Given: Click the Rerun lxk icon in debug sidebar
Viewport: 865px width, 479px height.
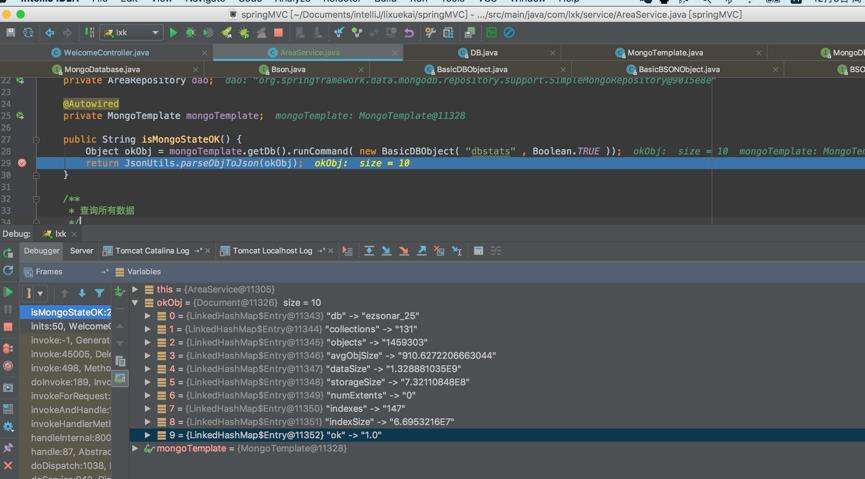Looking at the screenshot, I should point(8,253).
